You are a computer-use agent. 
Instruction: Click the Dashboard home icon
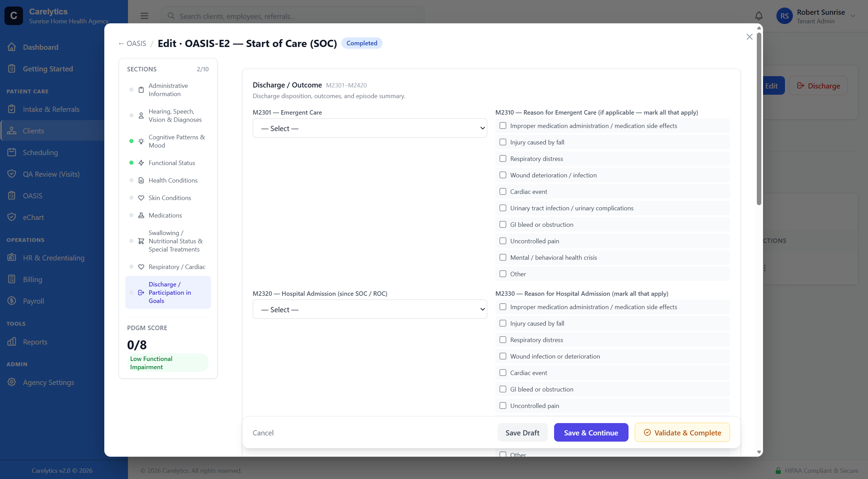tap(12, 47)
